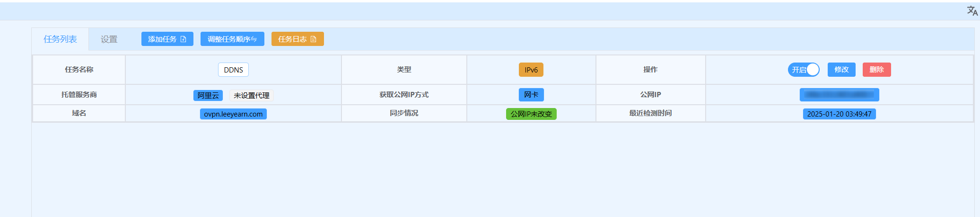This screenshot has width=980, height=217.
Task: Click the ovpn.leeyearn.com domain tag
Action: tap(233, 114)
